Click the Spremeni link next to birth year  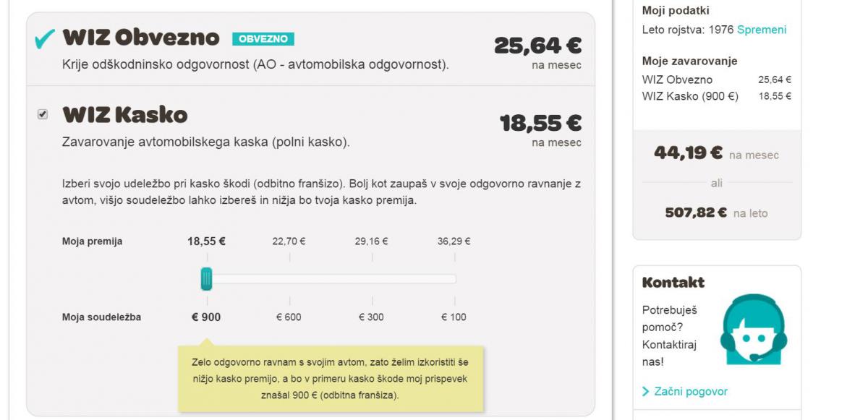tap(762, 30)
